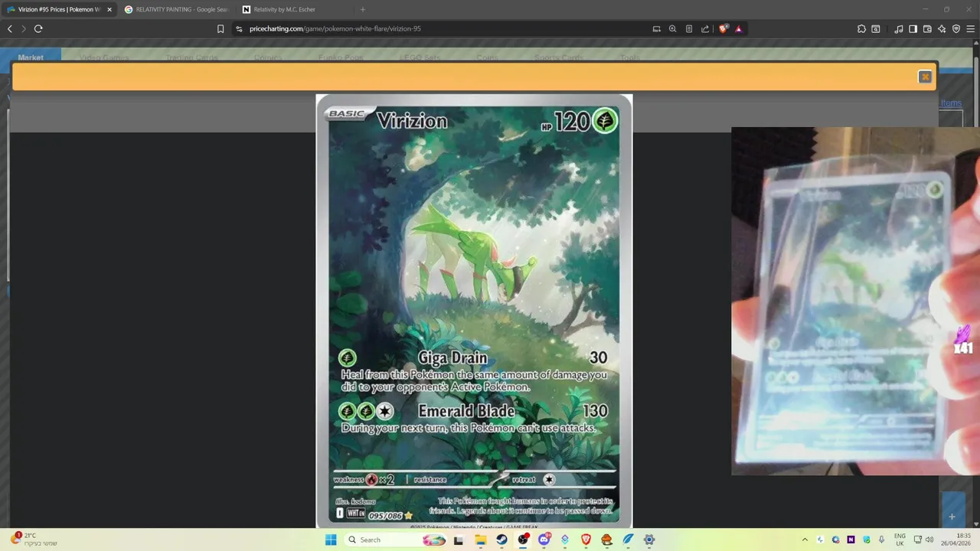Open File Explorer from taskbar

[x=480, y=540]
